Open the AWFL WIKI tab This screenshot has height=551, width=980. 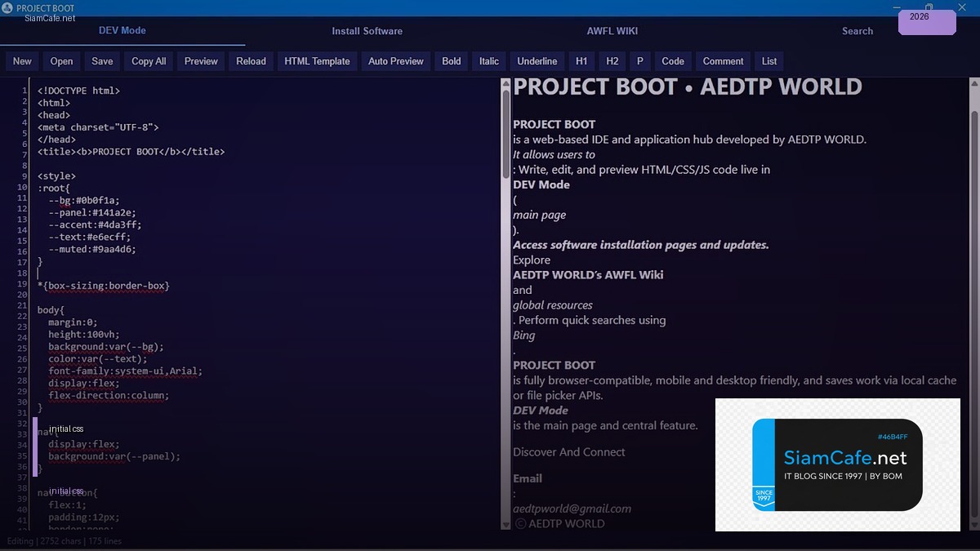coord(612,31)
